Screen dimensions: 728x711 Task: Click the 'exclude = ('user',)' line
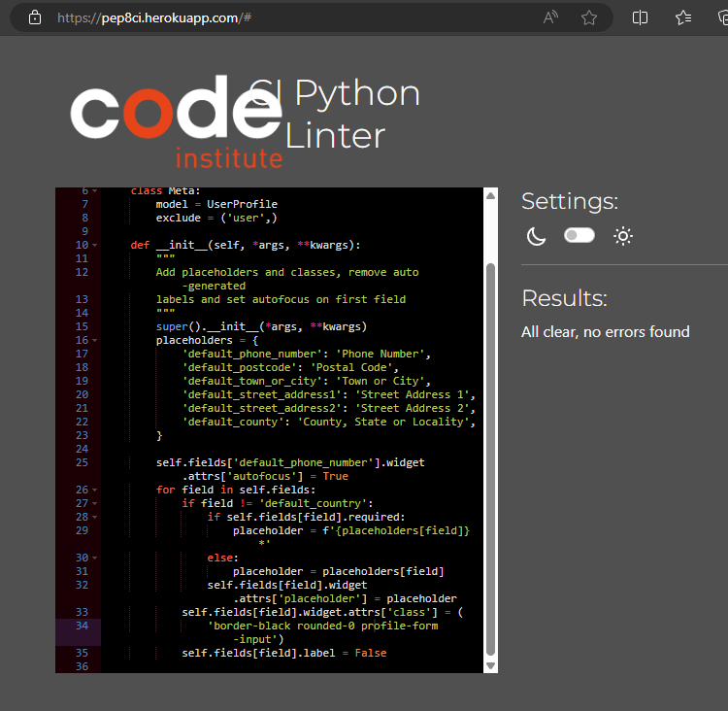pyautogui.click(x=216, y=218)
